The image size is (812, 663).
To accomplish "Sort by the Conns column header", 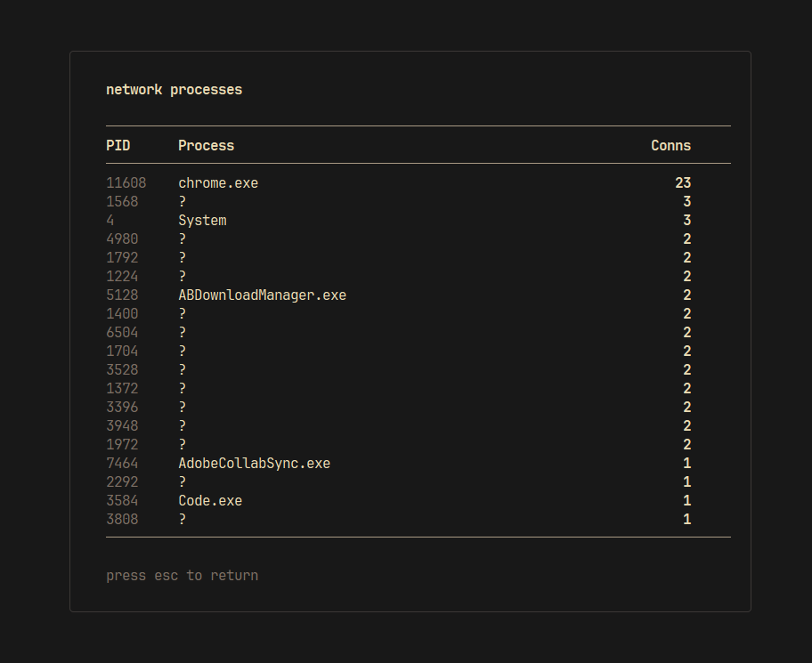I will pos(670,145).
